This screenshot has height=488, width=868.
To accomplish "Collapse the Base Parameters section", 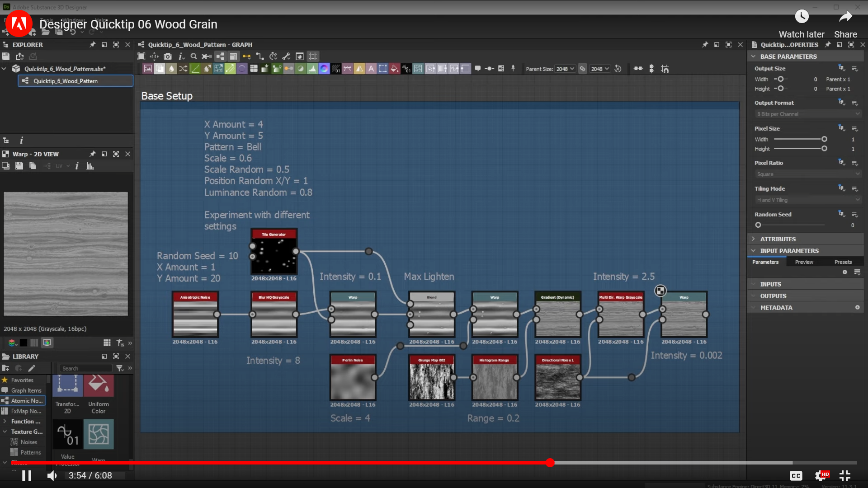I will [x=753, y=56].
